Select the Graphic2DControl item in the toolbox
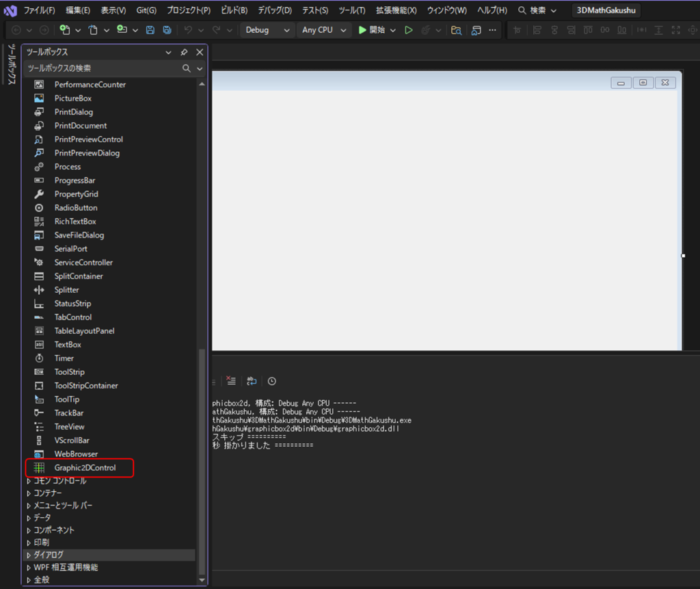This screenshot has height=589, width=700. coord(85,468)
